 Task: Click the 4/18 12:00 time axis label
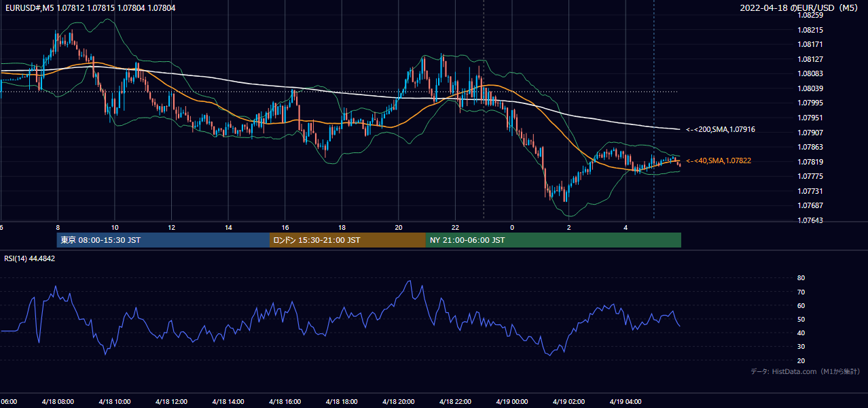(171, 402)
